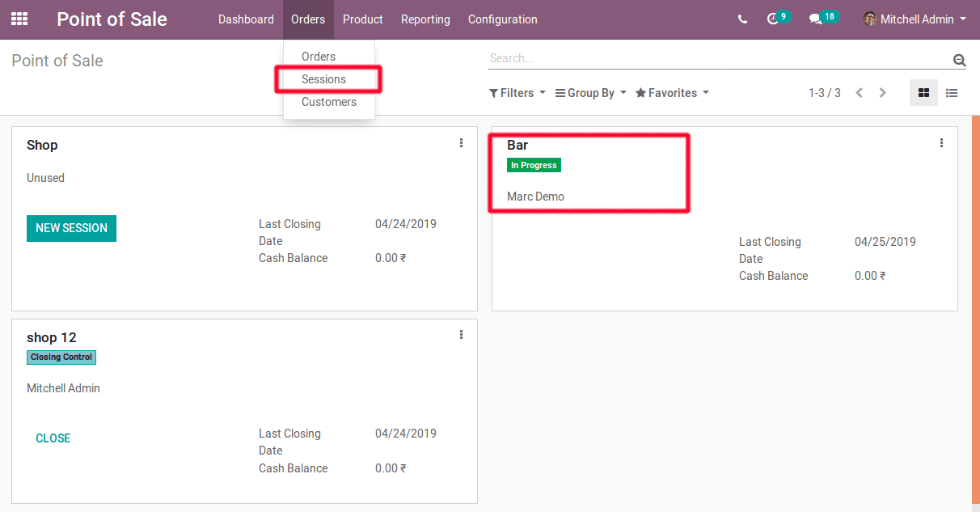The height and width of the screenshot is (512, 980).
Task: Open Mitchell Admin user menu
Action: coord(915,19)
